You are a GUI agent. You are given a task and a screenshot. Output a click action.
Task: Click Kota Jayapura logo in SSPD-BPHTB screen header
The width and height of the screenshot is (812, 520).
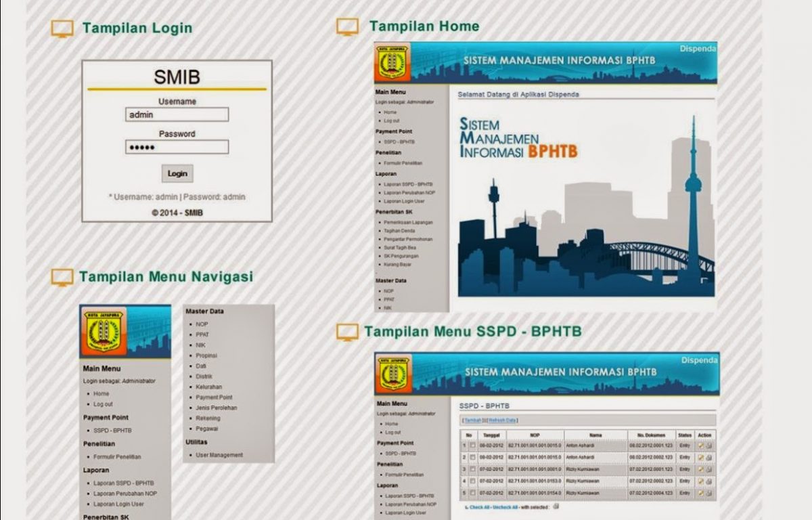click(x=392, y=374)
